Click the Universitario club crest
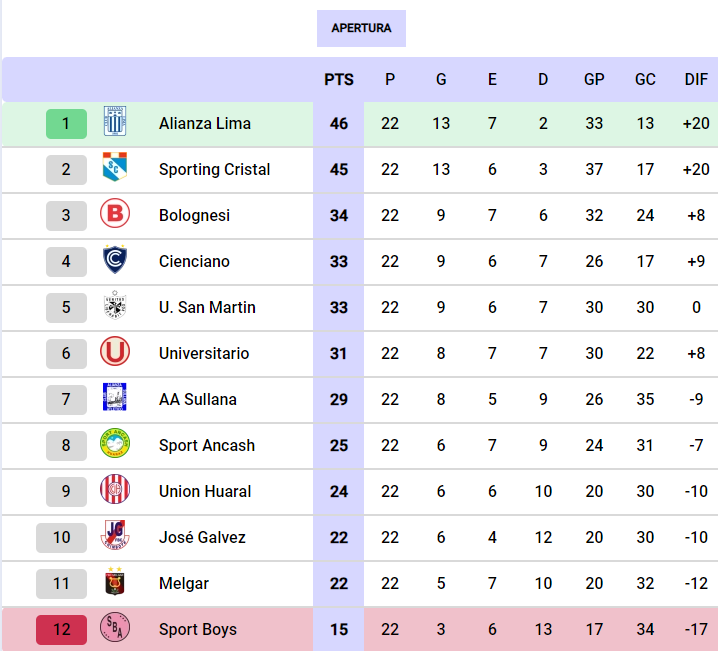718x651 pixels. (115, 354)
